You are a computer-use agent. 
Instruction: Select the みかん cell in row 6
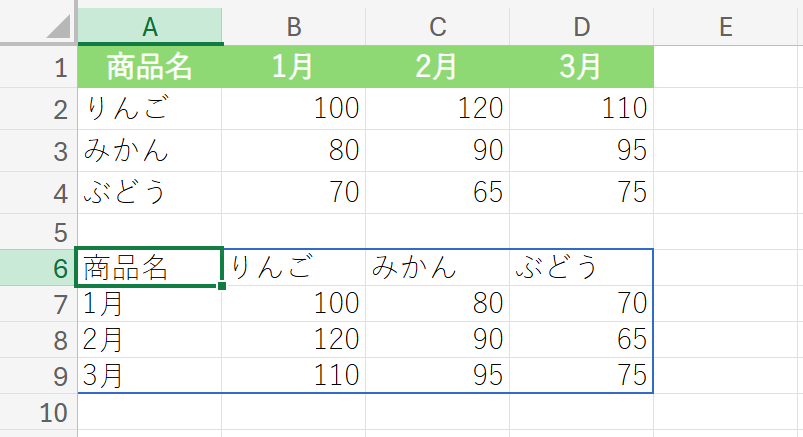tap(438, 268)
